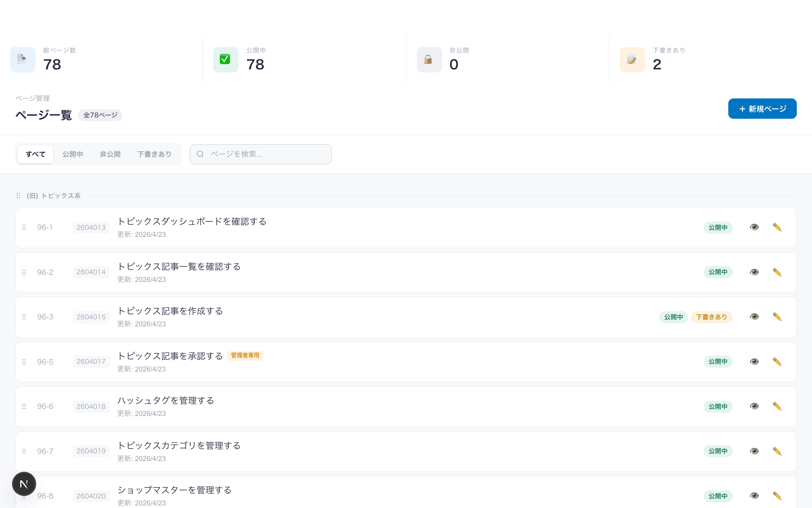Click the ID tag 2604013
This screenshot has height=508, width=812.
click(91, 227)
